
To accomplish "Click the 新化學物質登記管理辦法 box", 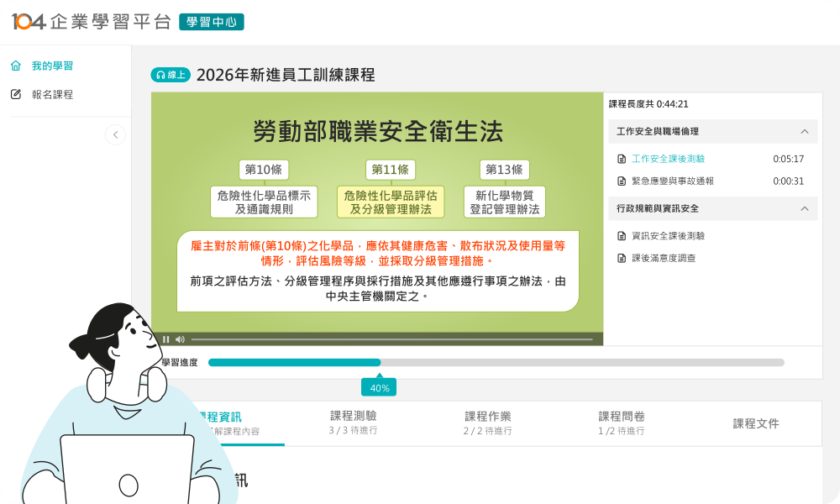I will tap(505, 202).
